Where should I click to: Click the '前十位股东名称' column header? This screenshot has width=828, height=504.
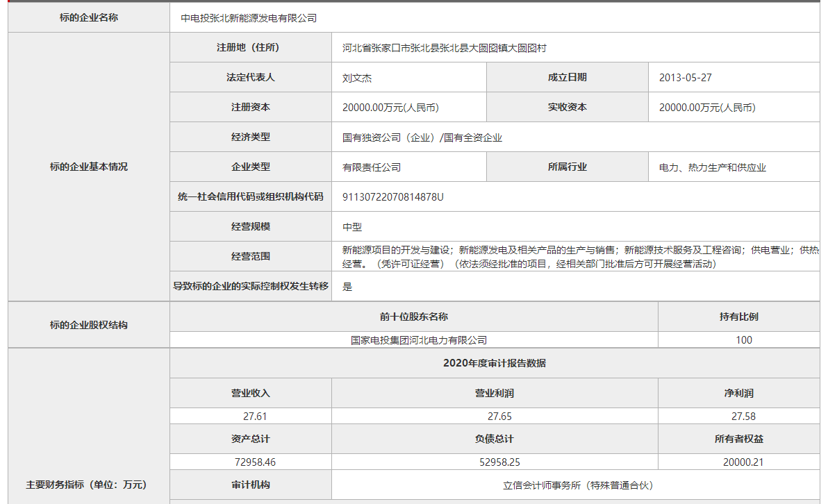414,317
